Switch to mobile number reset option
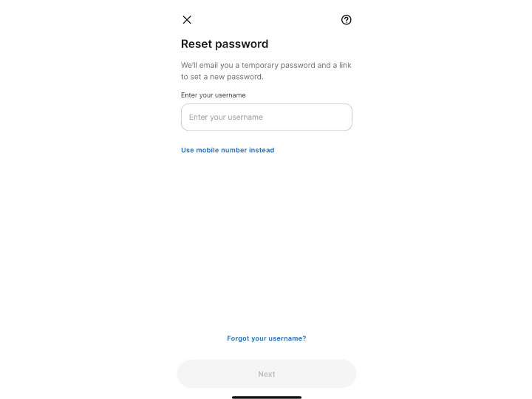 (x=228, y=150)
